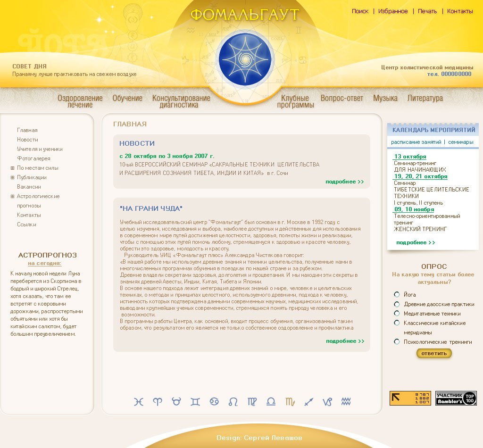Viewport: 483px width, 448px height.
Task: Click the КАЛЕНДАРЬ МЕРОПРИЯТИЙ heading
Action: point(433,130)
